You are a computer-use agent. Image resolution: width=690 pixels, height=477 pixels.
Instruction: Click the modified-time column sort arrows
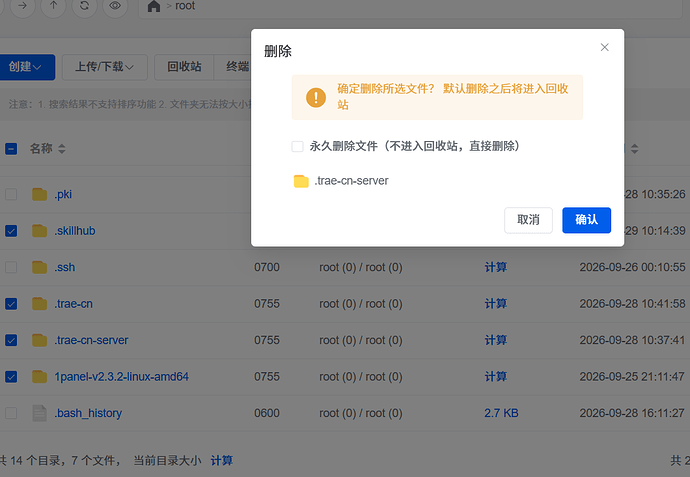pyautogui.click(x=635, y=149)
